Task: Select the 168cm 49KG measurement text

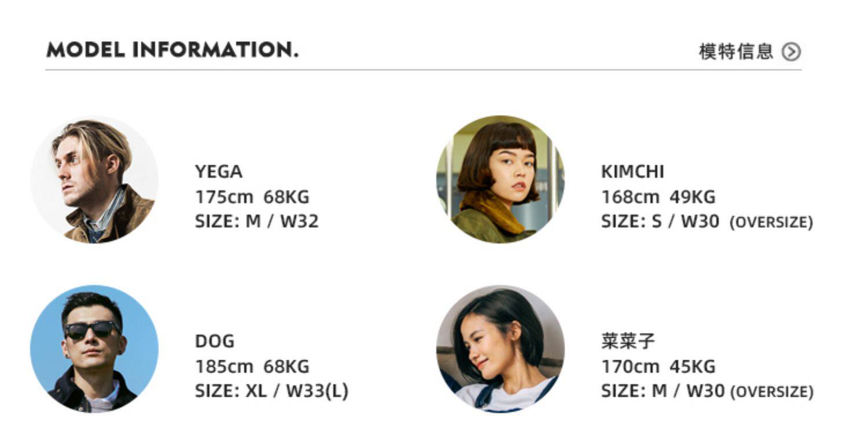Action: (658, 197)
